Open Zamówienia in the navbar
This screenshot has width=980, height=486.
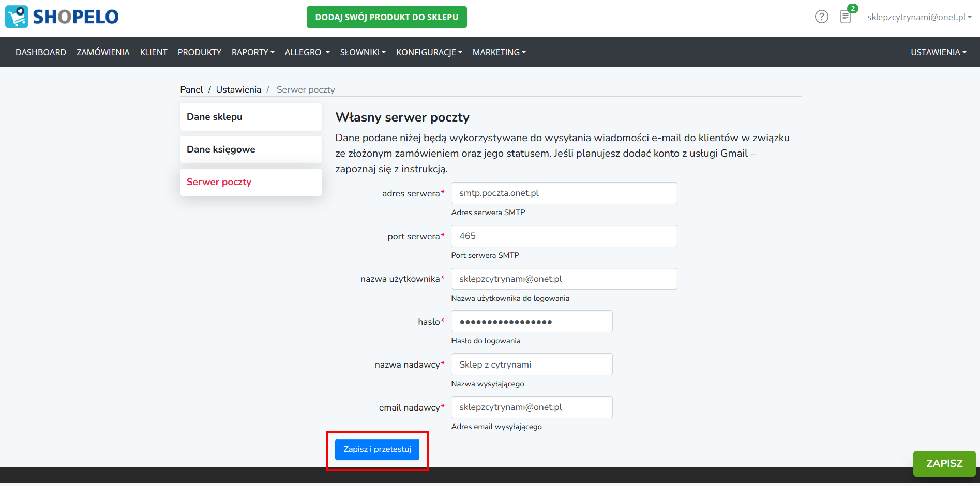(103, 52)
